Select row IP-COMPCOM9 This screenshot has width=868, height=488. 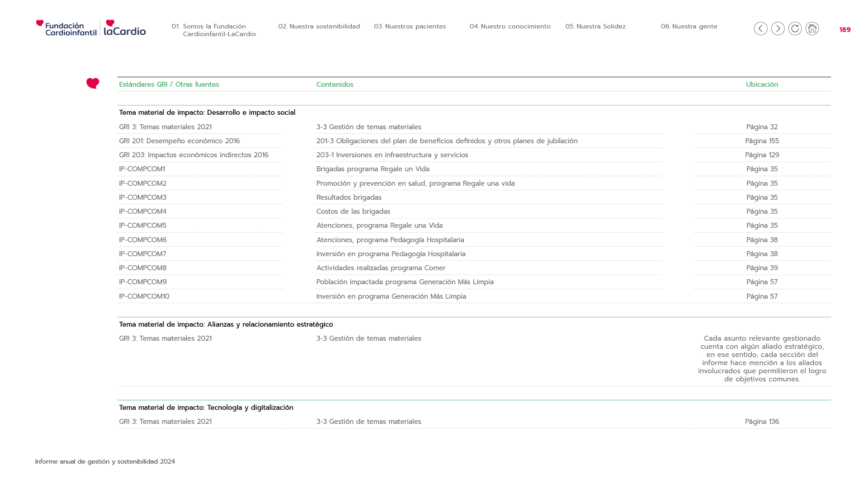click(474, 282)
